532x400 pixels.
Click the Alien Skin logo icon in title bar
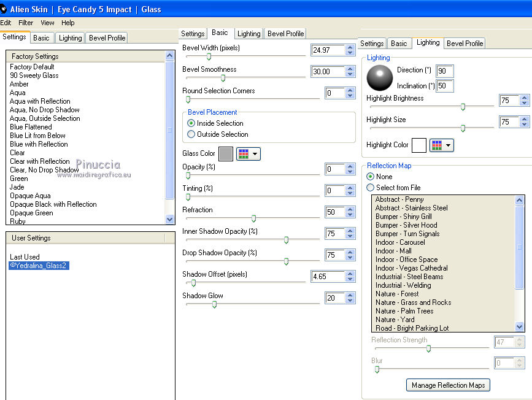(x=3, y=9)
